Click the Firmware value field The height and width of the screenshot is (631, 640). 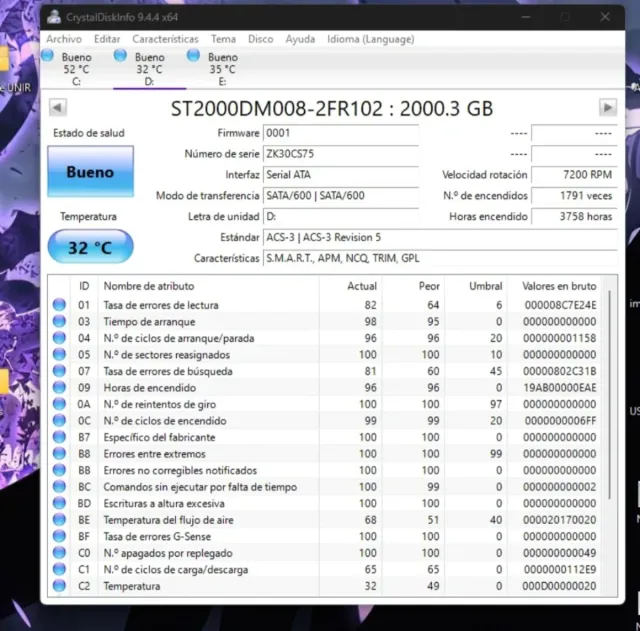[x=341, y=133]
